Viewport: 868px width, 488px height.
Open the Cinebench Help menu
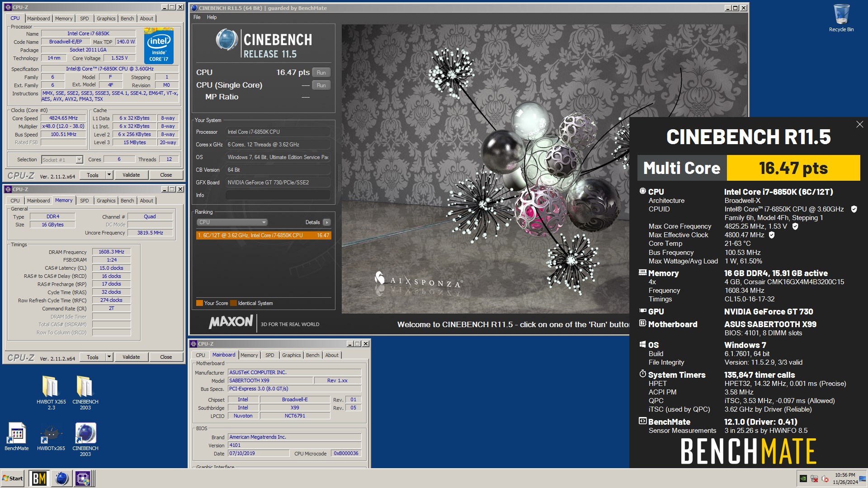[x=212, y=17]
